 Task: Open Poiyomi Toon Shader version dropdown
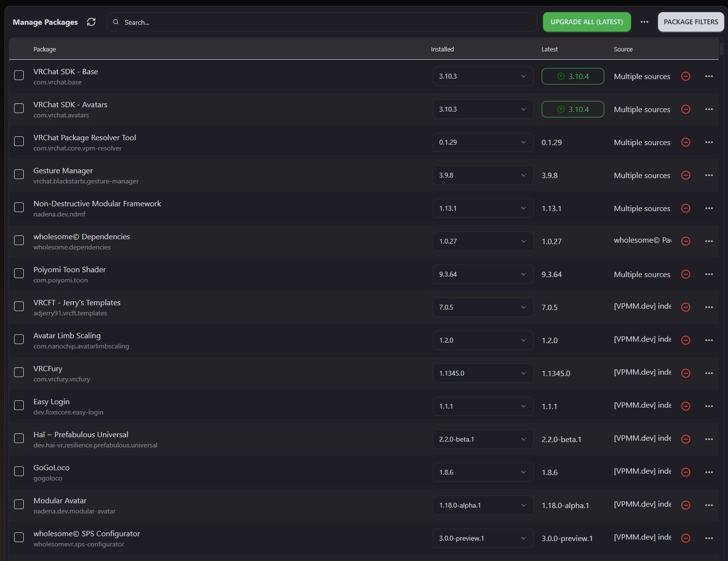click(x=483, y=274)
